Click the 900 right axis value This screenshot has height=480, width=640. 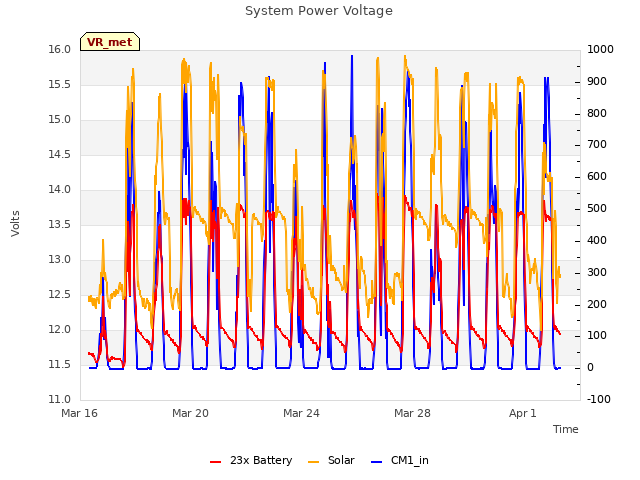pyautogui.click(x=597, y=81)
